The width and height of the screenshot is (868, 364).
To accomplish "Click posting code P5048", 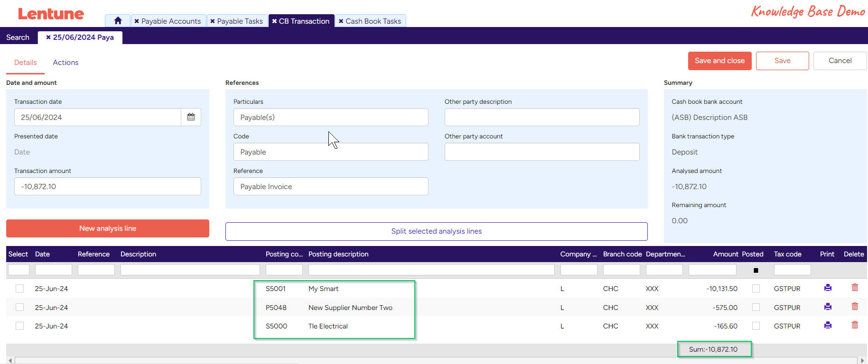I will click(x=276, y=308).
